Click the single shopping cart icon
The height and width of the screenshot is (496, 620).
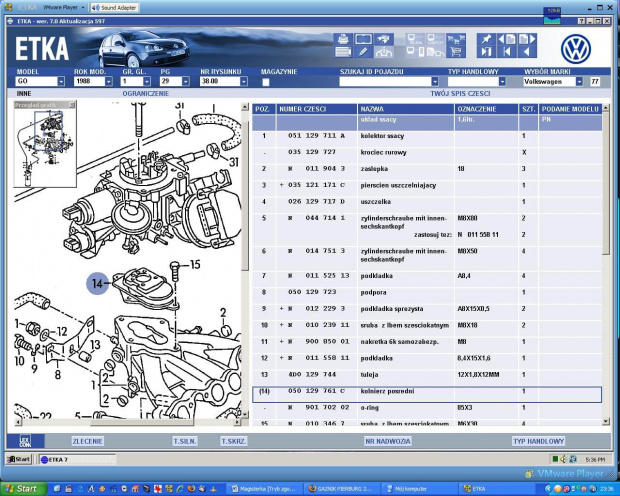tap(456, 52)
